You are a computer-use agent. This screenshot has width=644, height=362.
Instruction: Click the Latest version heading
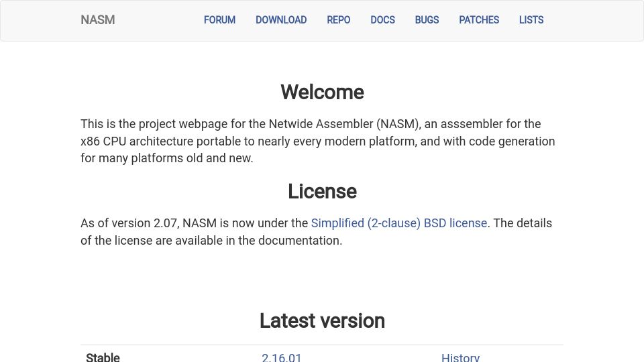[322, 320]
